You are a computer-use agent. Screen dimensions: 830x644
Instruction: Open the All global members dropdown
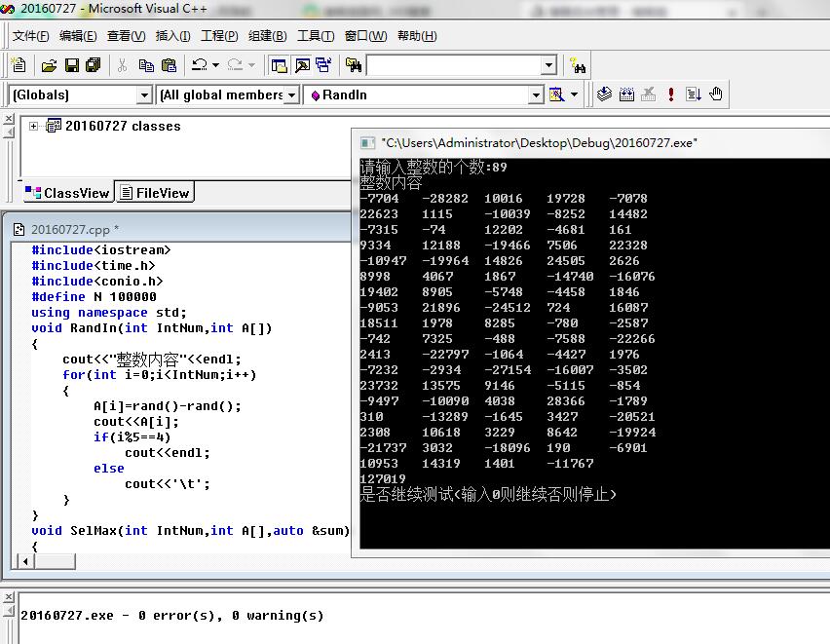tap(291, 95)
